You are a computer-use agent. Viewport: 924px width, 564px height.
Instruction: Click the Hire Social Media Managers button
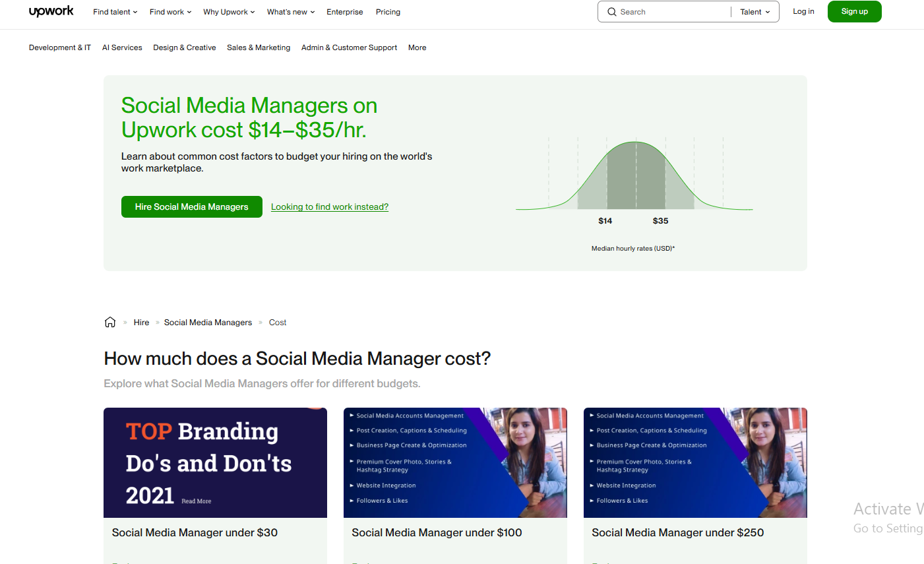tap(192, 206)
